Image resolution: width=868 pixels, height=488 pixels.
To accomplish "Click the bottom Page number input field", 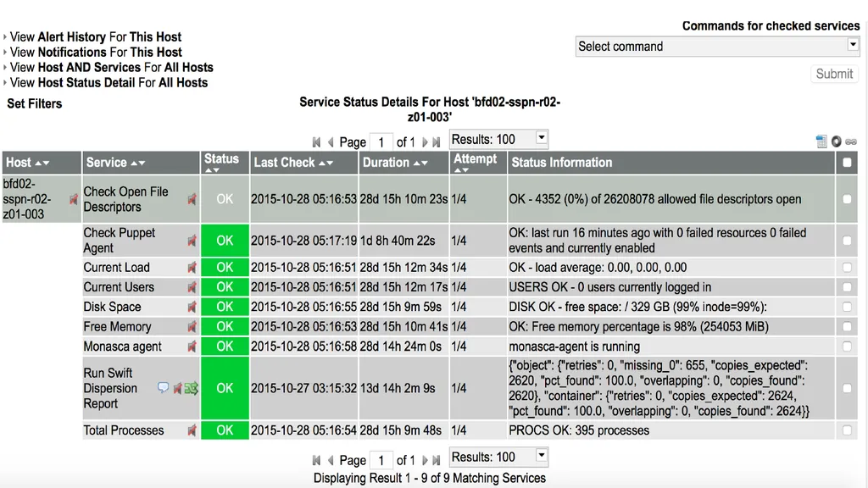I will point(381,460).
